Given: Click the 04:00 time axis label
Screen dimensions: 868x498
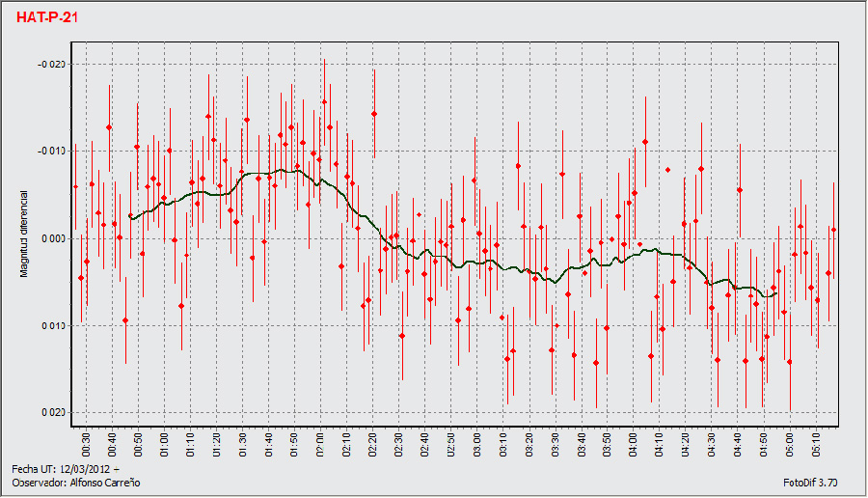Looking at the screenshot, I should pos(633,444).
